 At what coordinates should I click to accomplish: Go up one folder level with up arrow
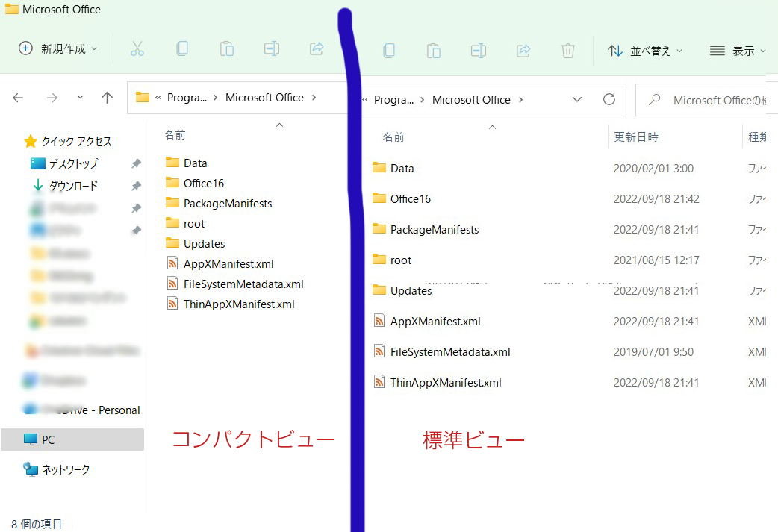tap(107, 98)
